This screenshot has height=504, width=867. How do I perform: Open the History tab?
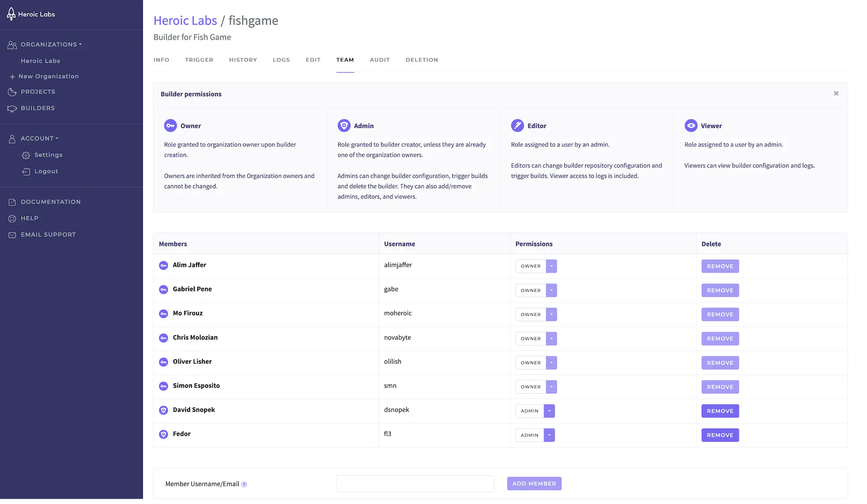pos(243,60)
